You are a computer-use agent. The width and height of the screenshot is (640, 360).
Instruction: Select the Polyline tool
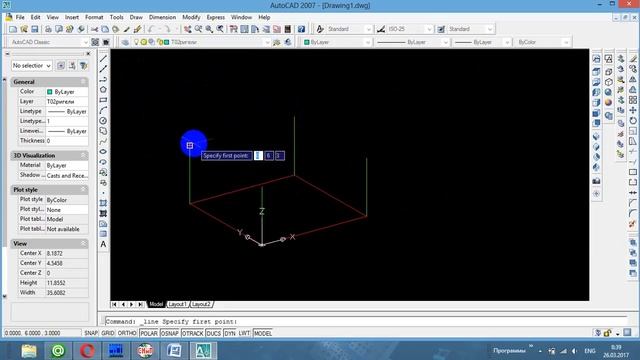103,79
